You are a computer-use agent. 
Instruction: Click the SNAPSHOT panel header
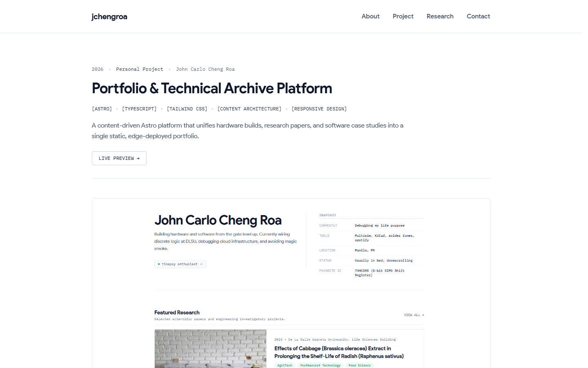pyautogui.click(x=328, y=215)
